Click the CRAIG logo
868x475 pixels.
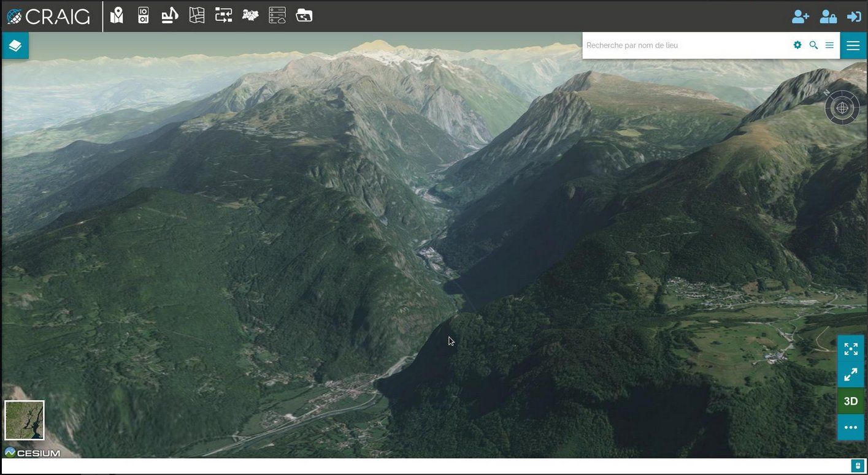[48, 17]
